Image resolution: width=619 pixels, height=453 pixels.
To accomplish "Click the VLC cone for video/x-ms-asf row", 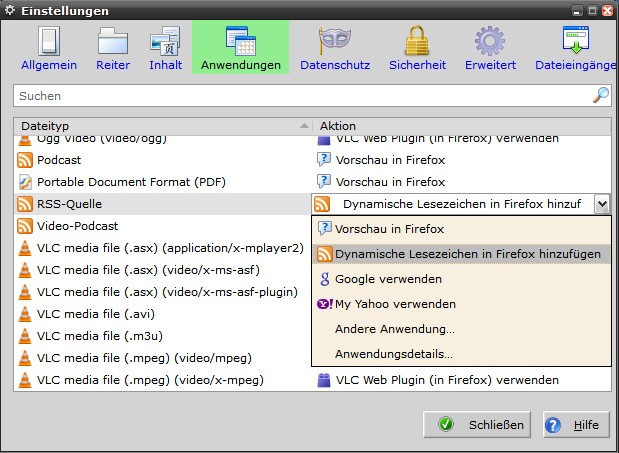I will 25,270.
